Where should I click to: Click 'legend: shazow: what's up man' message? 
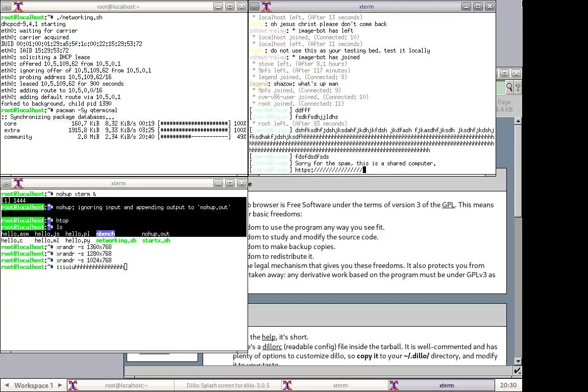click(294, 84)
